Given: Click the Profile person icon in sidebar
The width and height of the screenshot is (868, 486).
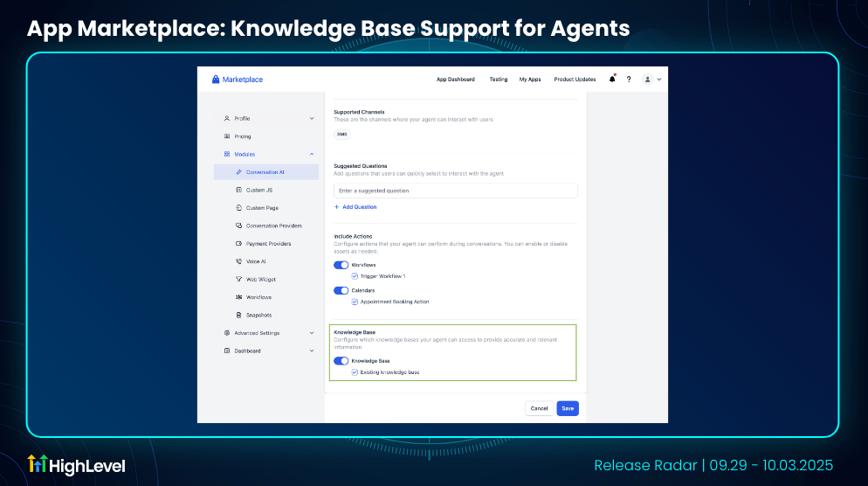Looking at the screenshot, I should click(227, 119).
